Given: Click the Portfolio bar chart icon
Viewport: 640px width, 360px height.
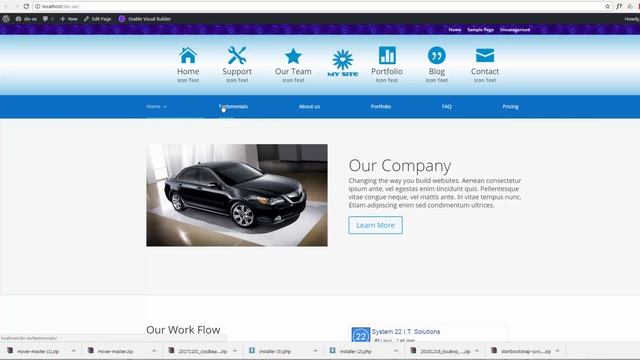Looking at the screenshot, I should tap(387, 56).
